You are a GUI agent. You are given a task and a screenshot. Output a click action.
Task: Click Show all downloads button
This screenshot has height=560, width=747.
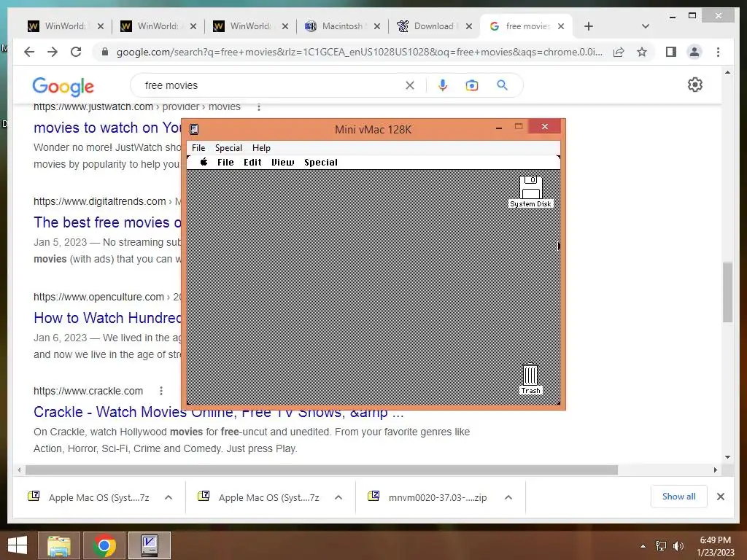(678, 496)
